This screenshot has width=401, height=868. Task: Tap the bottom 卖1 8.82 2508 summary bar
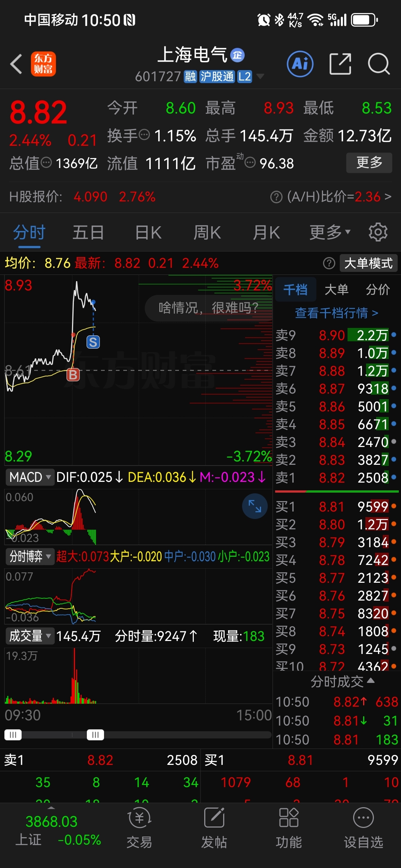pyautogui.click(x=100, y=760)
